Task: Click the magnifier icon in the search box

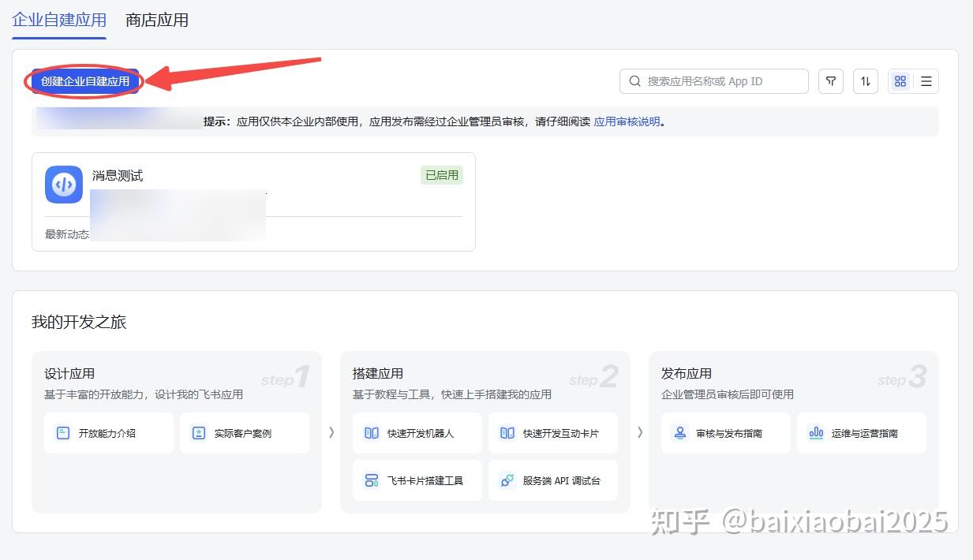Action: 635,81
